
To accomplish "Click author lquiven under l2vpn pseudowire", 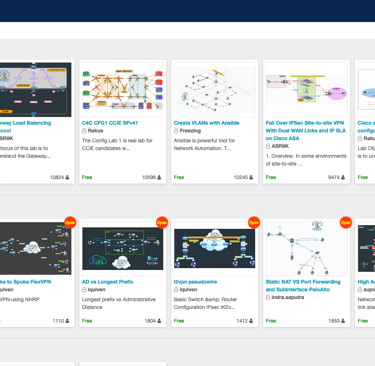I will tap(188, 290).
